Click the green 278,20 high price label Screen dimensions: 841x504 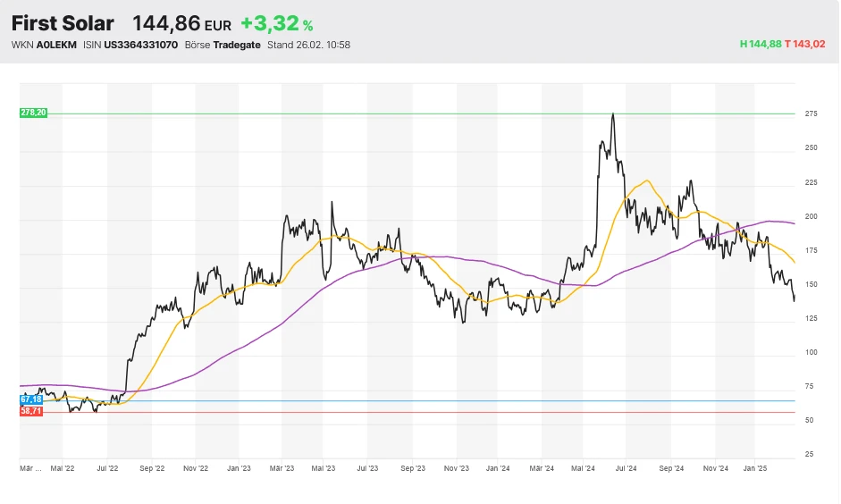click(x=32, y=113)
